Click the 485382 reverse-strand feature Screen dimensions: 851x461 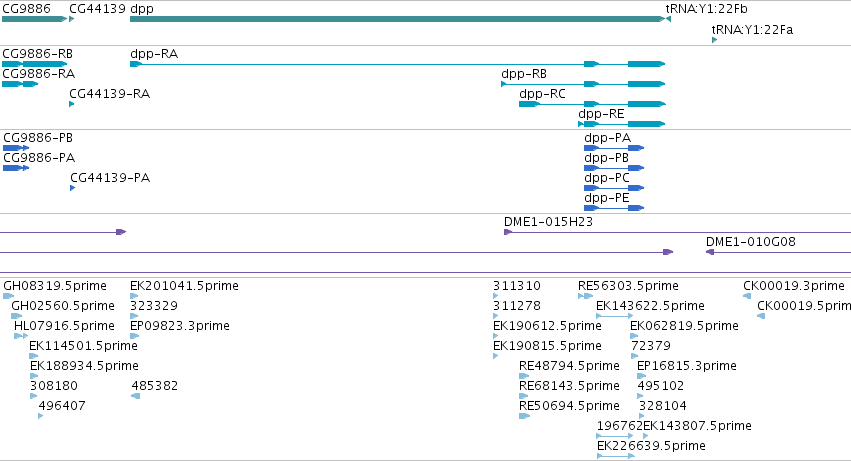click(x=136, y=396)
